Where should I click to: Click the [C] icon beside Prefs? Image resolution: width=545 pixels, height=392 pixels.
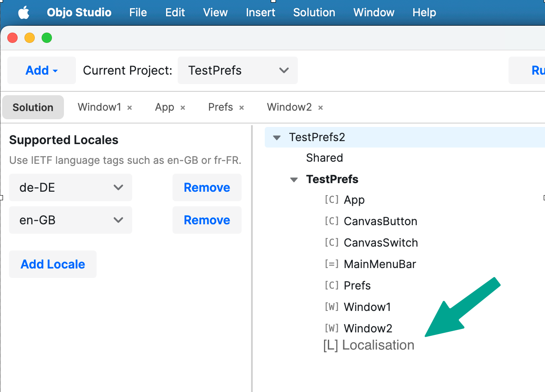click(x=332, y=285)
